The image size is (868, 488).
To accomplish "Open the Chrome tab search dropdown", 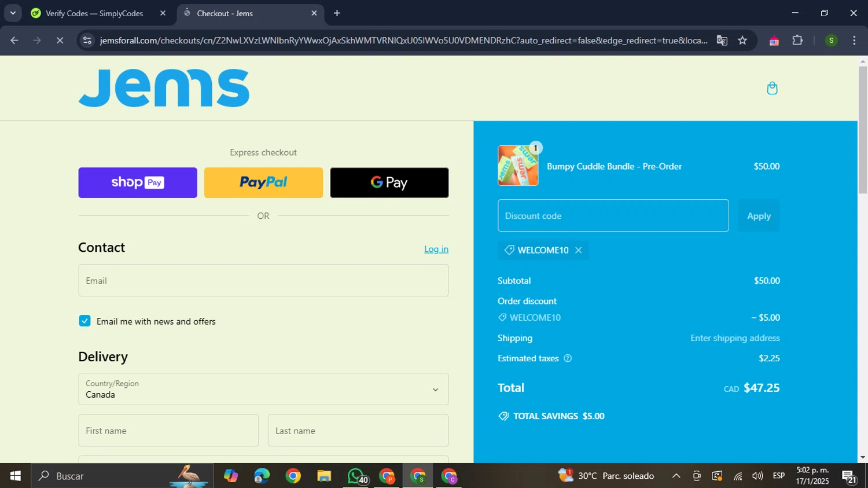I will pyautogui.click(x=13, y=13).
